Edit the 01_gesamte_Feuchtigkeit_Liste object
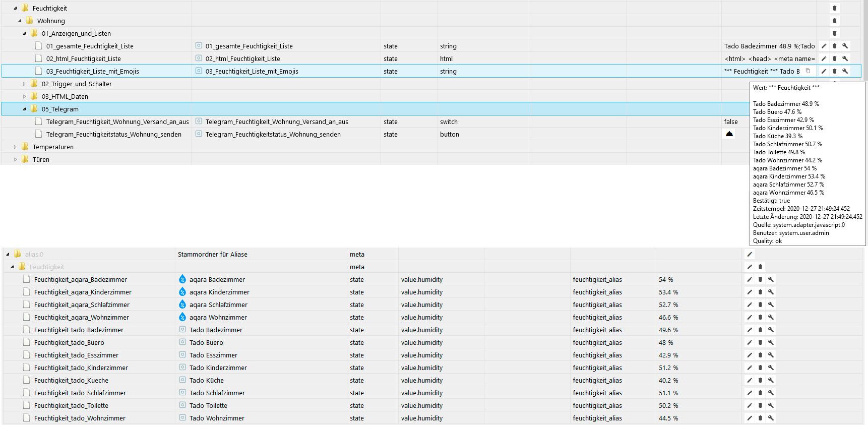 click(x=824, y=46)
